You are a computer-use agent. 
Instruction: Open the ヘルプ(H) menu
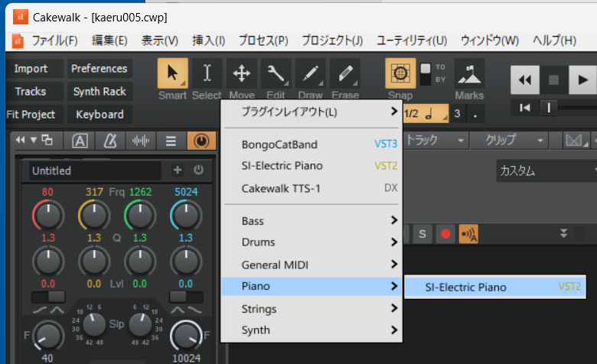point(555,41)
